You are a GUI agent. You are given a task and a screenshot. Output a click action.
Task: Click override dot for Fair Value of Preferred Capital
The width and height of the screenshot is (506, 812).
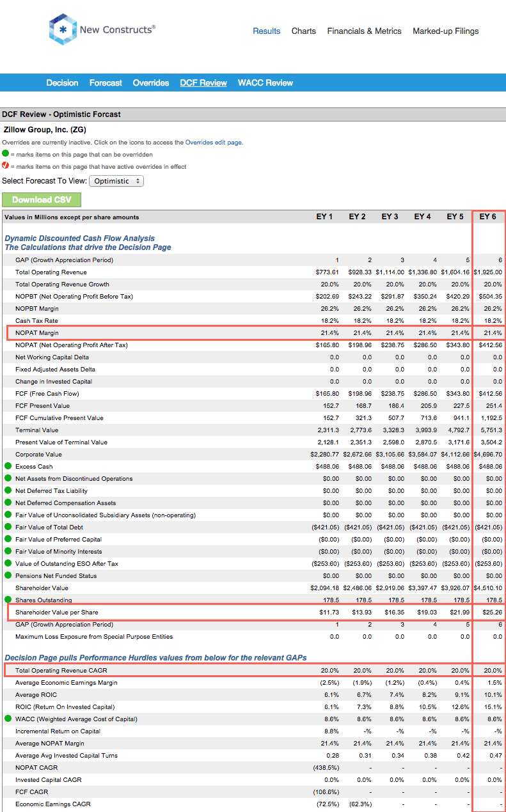(8, 539)
